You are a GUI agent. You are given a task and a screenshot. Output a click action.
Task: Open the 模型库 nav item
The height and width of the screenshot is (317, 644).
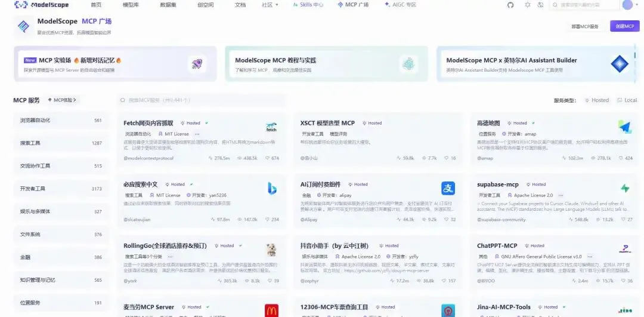tap(131, 5)
